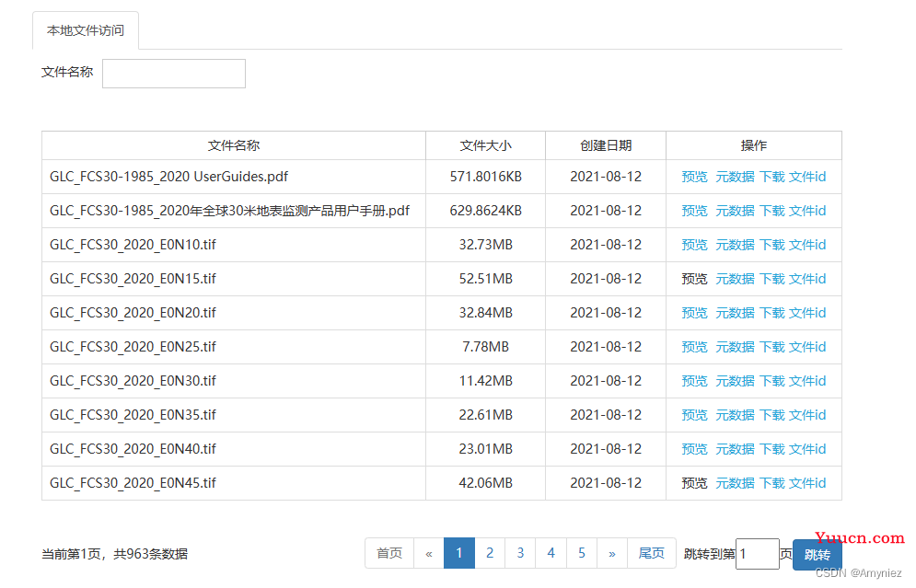This screenshot has height=588, width=916.
Task: Go to page 2 in pagination
Action: [490, 553]
